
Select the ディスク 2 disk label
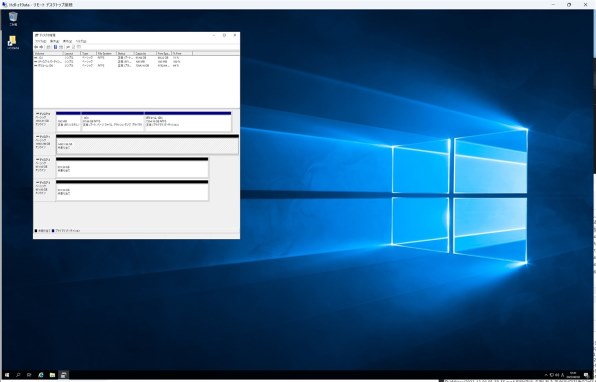(44, 167)
